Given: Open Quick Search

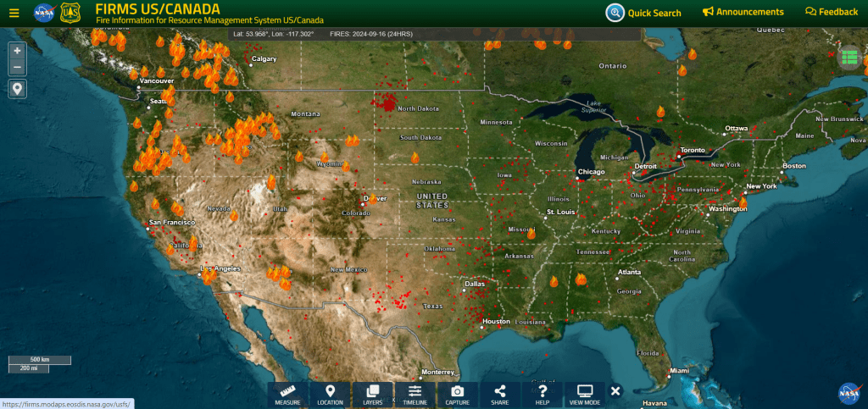Looking at the screenshot, I should click(643, 13).
